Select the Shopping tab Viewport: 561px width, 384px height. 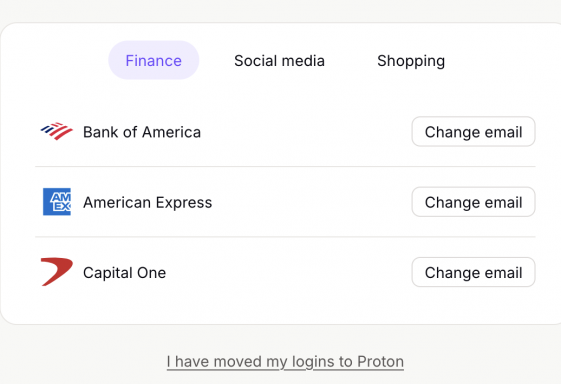coord(411,60)
